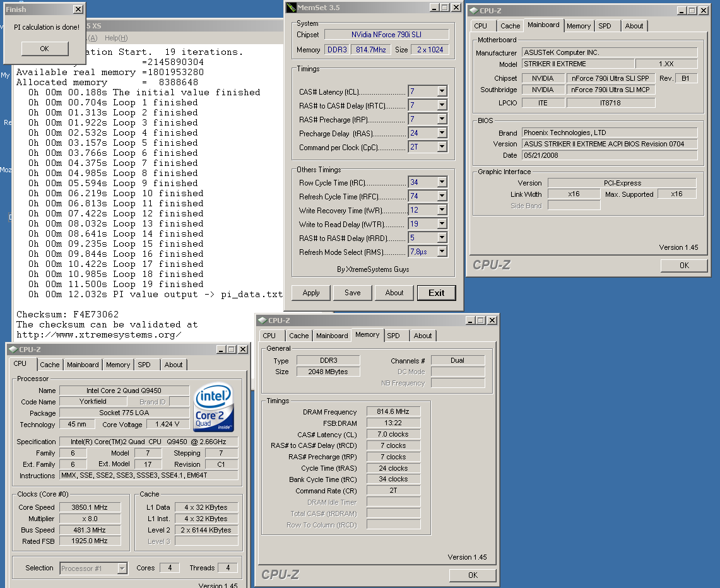Open Help(H) menu in Super PI window
720x588 pixels.
pyautogui.click(x=116, y=38)
